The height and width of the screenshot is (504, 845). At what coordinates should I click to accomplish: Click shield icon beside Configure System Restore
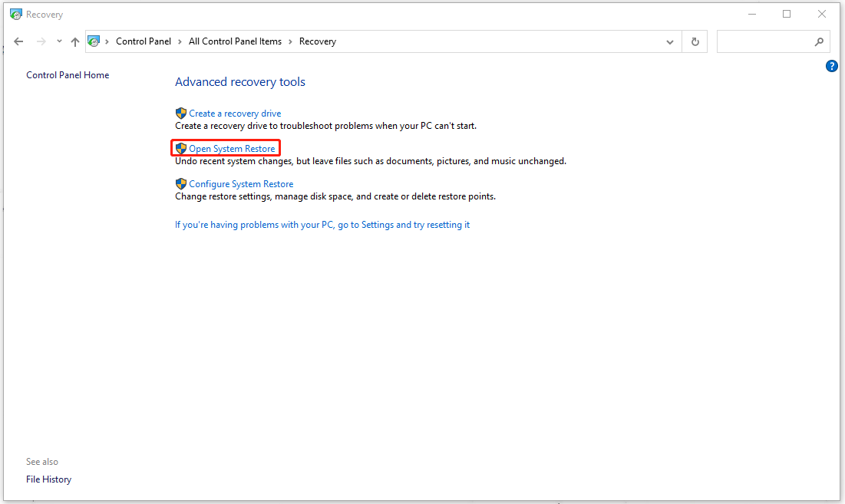181,183
